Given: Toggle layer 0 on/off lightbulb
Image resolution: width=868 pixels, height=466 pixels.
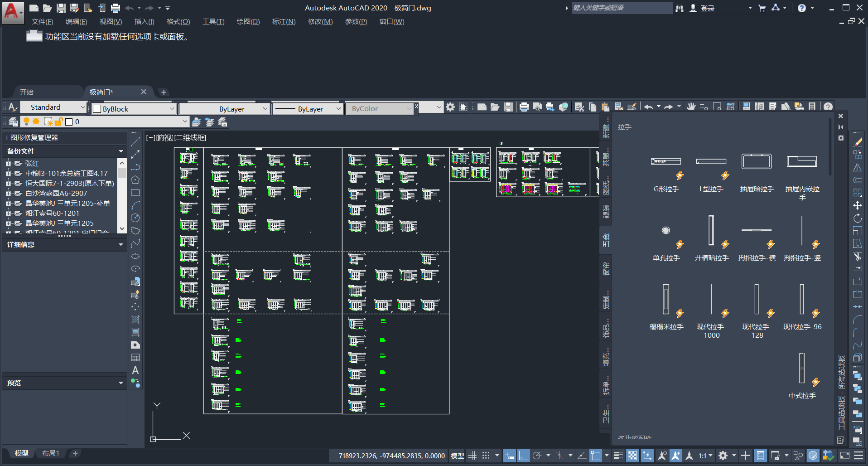Looking at the screenshot, I should (26, 121).
